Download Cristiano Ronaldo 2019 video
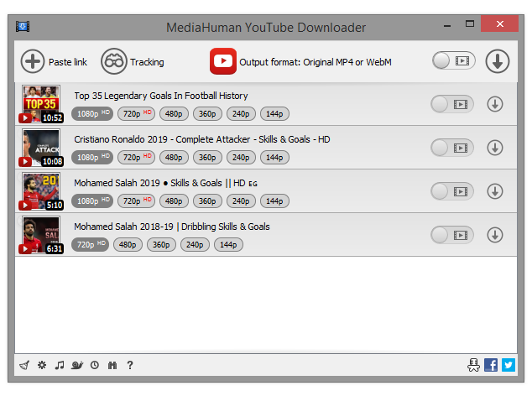 495,148
